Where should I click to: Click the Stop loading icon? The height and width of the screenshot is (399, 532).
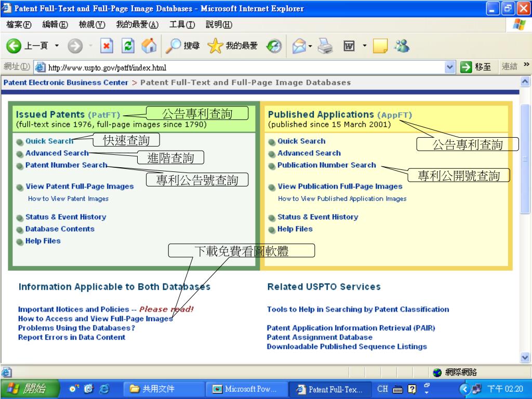click(107, 46)
